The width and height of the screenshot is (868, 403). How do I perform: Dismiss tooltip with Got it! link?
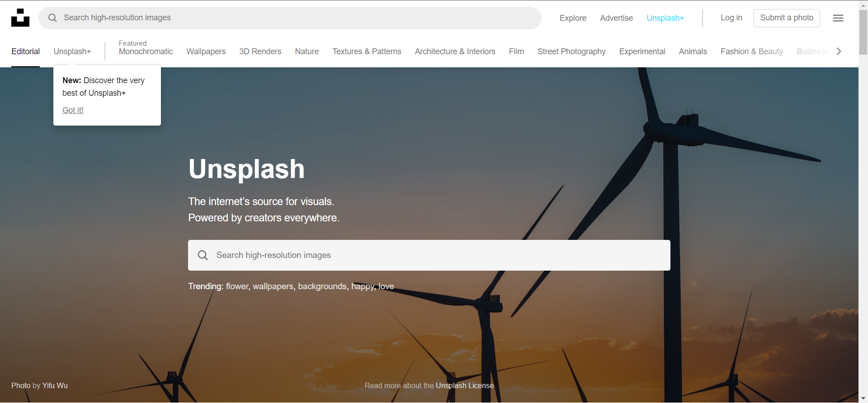(x=73, y=110)
